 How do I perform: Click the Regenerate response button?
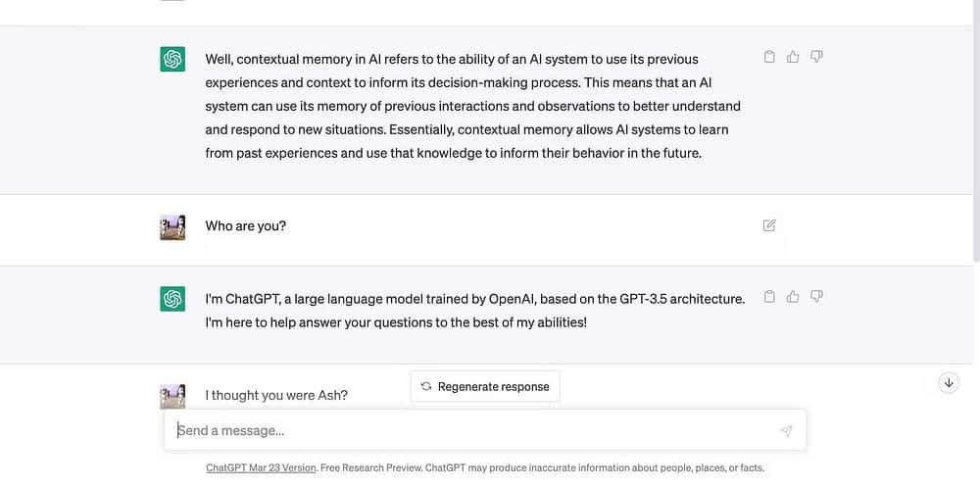(x=485, y=386)
